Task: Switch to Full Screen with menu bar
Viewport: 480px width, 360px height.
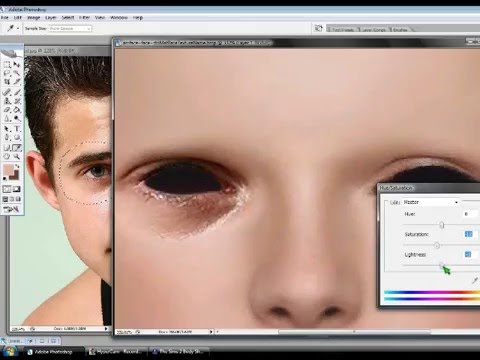Action: click(12, 199)
